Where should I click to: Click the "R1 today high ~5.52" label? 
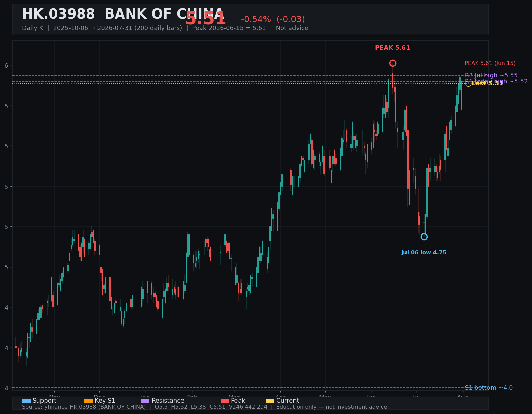pos(496,81)
